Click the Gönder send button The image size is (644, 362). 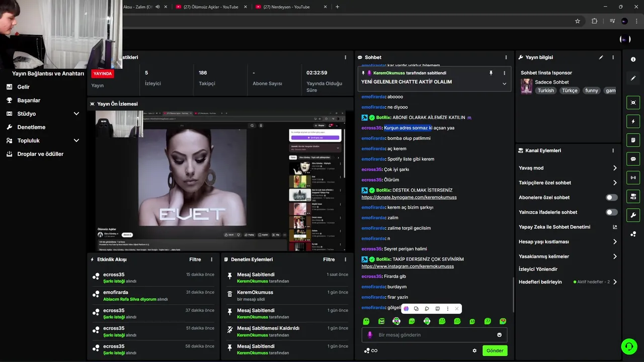pos(495,350)
